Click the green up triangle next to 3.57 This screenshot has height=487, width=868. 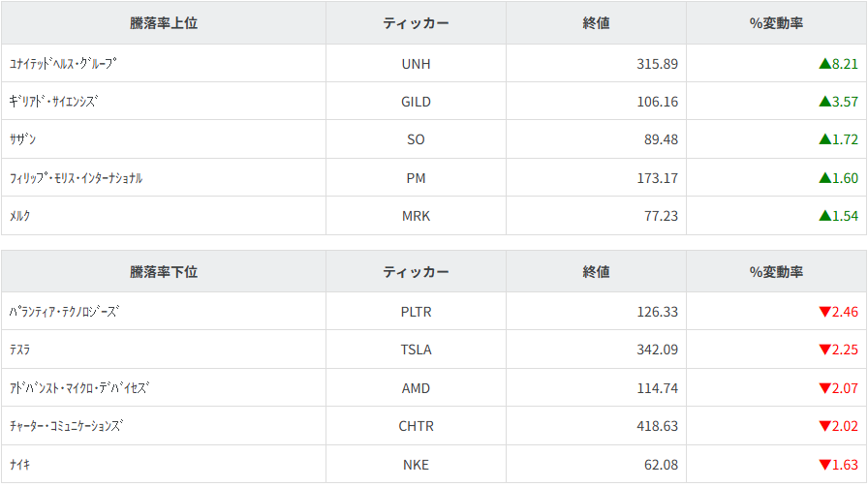[824, 102]
